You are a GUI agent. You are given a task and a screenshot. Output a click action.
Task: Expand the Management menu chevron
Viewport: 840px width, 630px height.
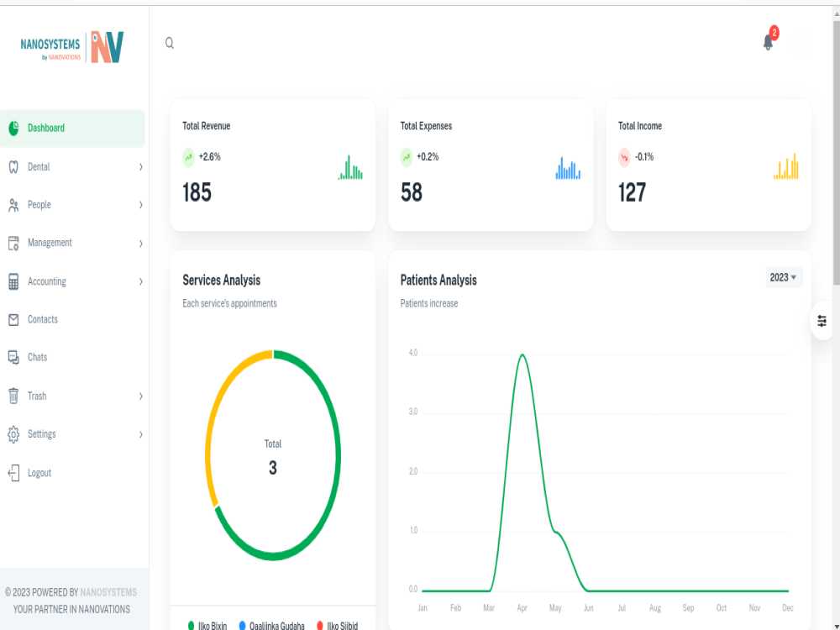pyautogui.click(x=141, y=244)
